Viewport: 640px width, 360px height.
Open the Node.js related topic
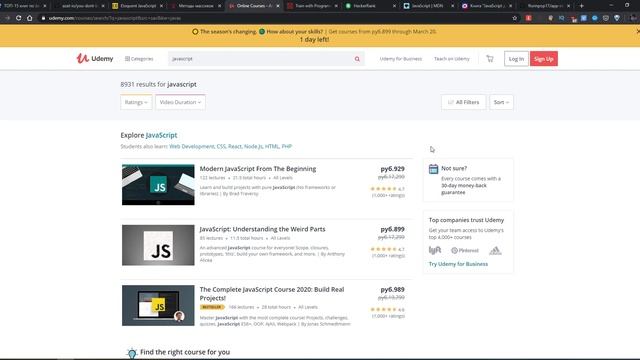[253, 146]
